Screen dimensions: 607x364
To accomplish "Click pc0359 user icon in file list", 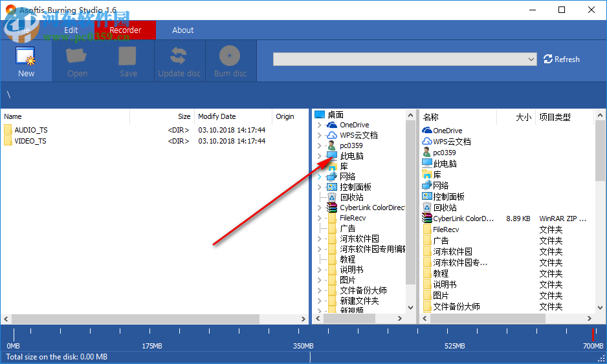I will click(x=426, y=152).
